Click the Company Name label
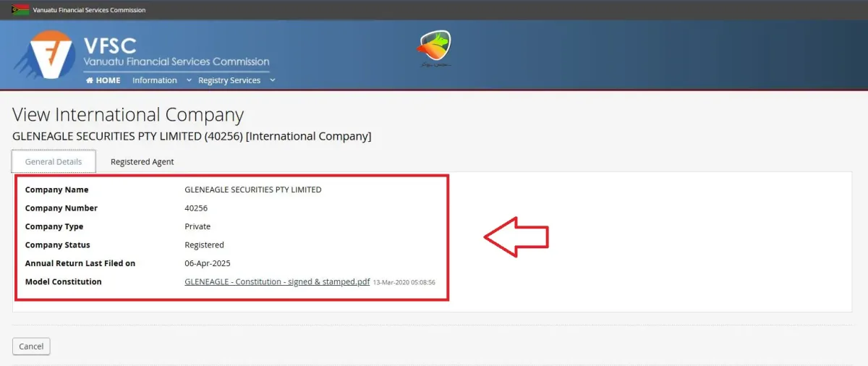Image resolution: width=868 pixels, height=366 pixels. click(x=56, y=190)
